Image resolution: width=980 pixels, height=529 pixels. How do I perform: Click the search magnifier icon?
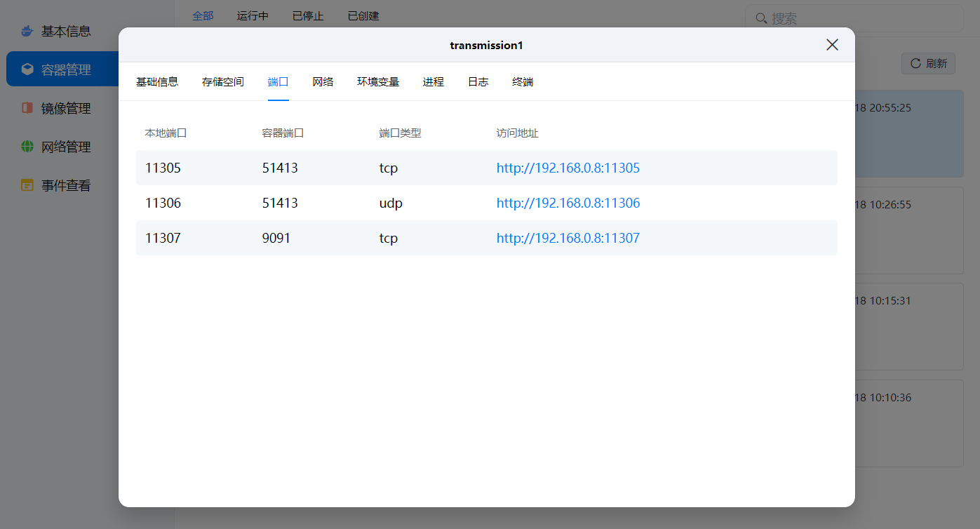[761, 18]
